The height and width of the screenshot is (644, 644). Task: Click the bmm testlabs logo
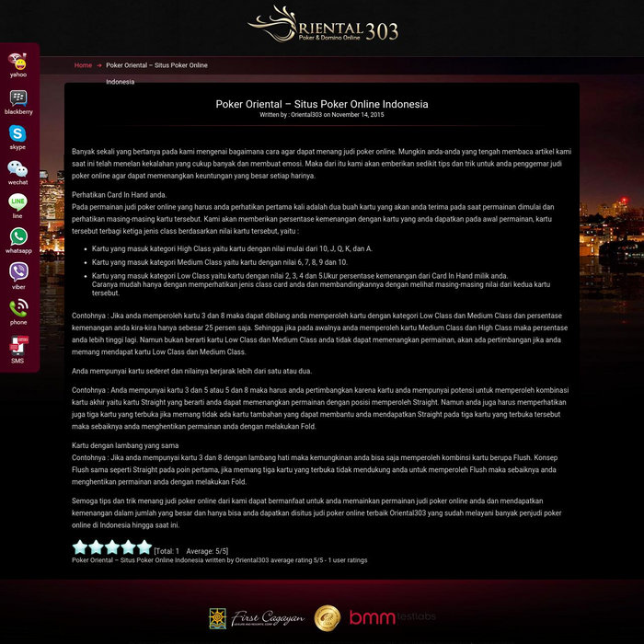[x=392, y=617]
